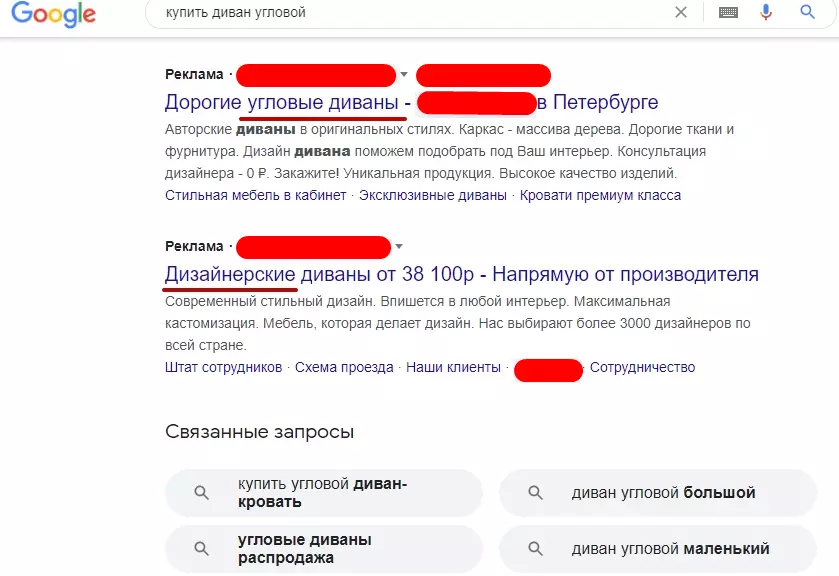Click magnifier icon in 'диван угловой большой' suggestion
Viewport: 839px width, 576px height.
click(x=535, y=492)
